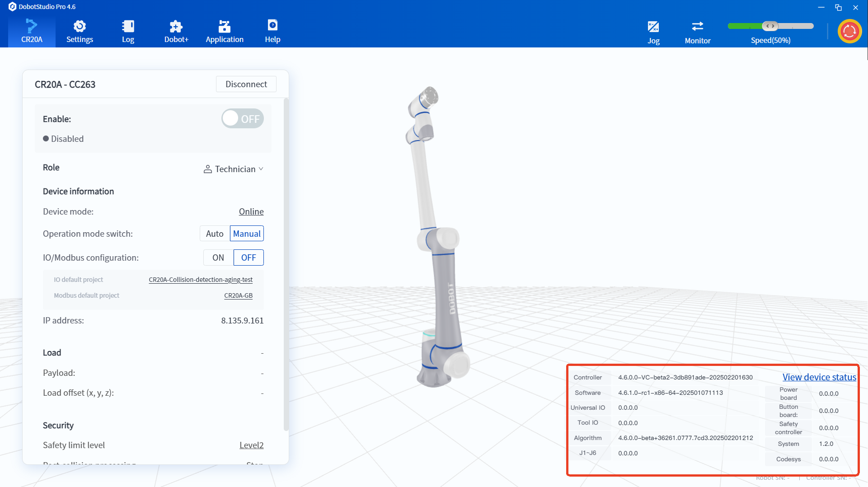Open the Help icon
The width and height of the screenshot is (868, 487).
272,26
